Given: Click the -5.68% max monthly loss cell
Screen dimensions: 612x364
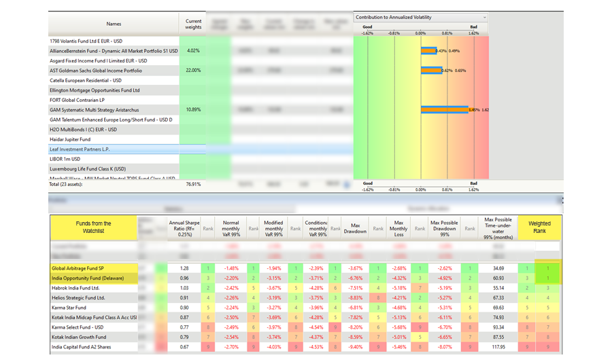Looking at the screenshot, I should pos(399,327).
